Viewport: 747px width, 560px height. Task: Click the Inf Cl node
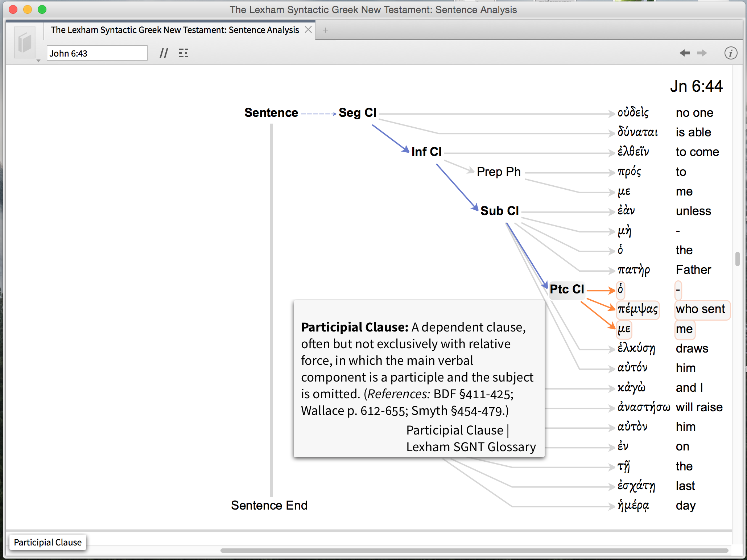tap(426, 152)
